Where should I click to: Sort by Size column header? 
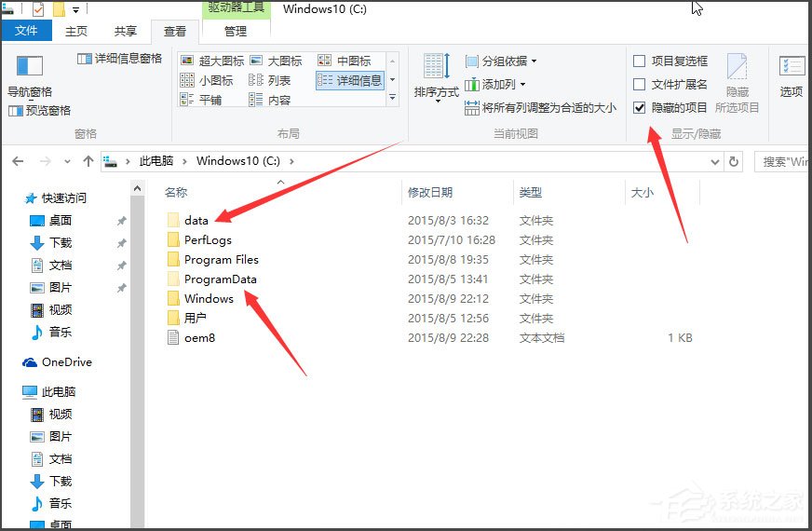pyautogui.click(x=643, y=192)
